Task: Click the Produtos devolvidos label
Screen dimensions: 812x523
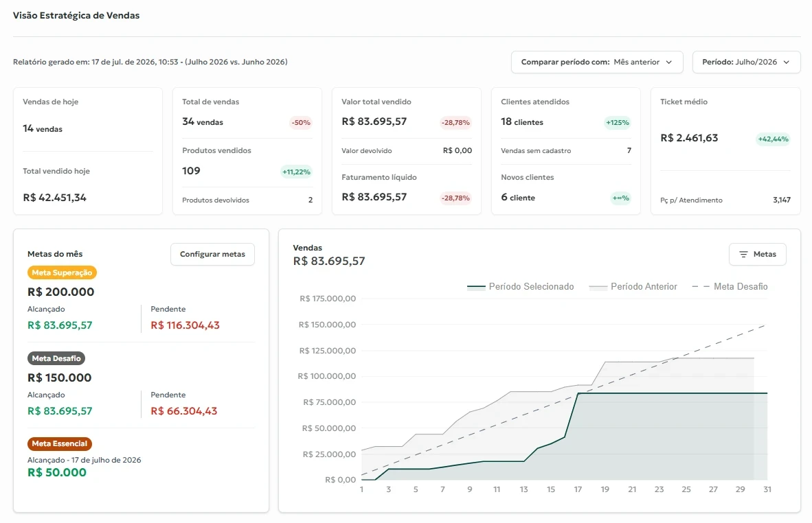Action: tap(216, 200)
